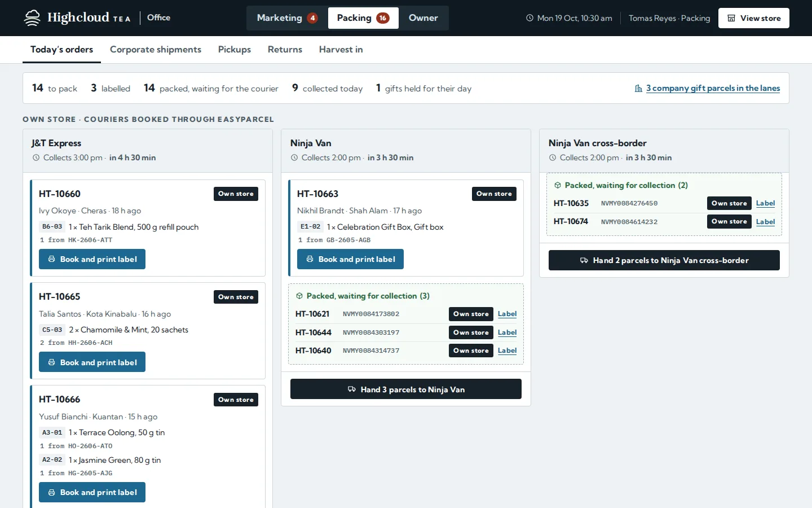
Task: Click the clock icon under Ninja Van header
Action: tap(294, 158)
